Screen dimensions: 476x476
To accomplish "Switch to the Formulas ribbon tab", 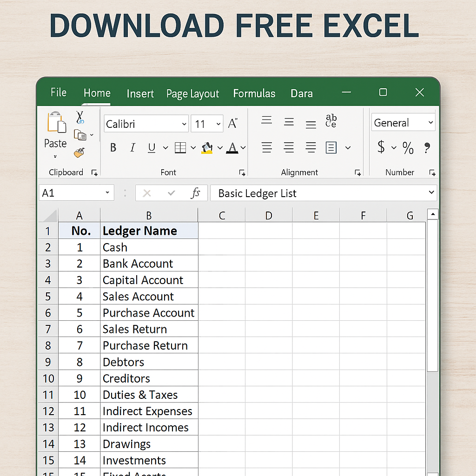I will click(x=254, y=93).
